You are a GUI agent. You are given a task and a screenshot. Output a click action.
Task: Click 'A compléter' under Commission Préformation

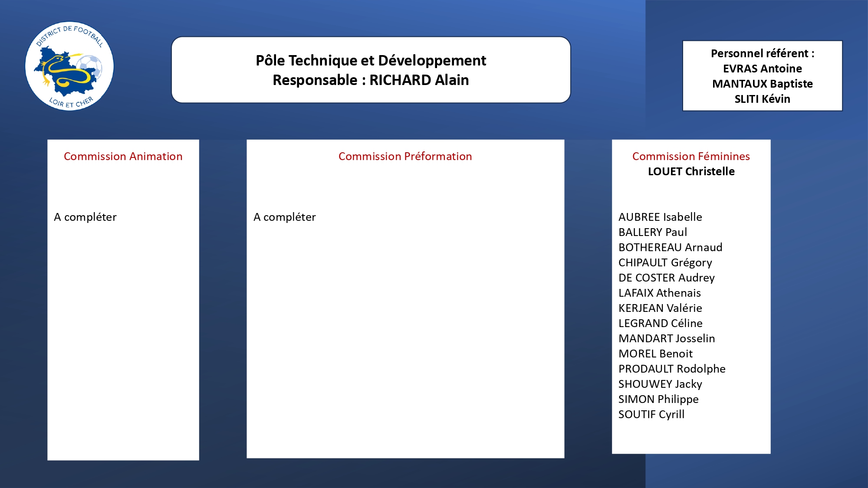(285, 217)
